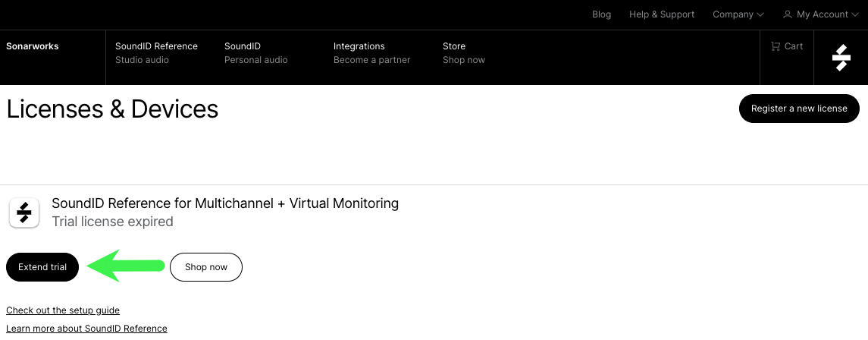Open SoundID Personal audio menu
Image resolution: width=868 pixels, height=340 pixels.
click(x=255, y=52)
